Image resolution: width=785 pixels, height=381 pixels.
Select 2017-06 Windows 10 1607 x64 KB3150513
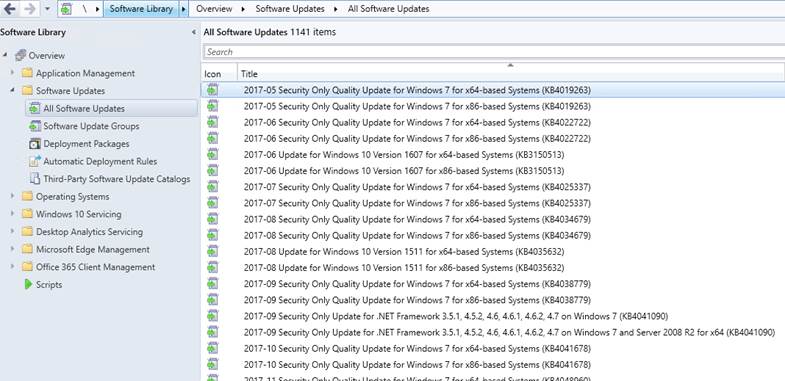click(x=493, y=155)
